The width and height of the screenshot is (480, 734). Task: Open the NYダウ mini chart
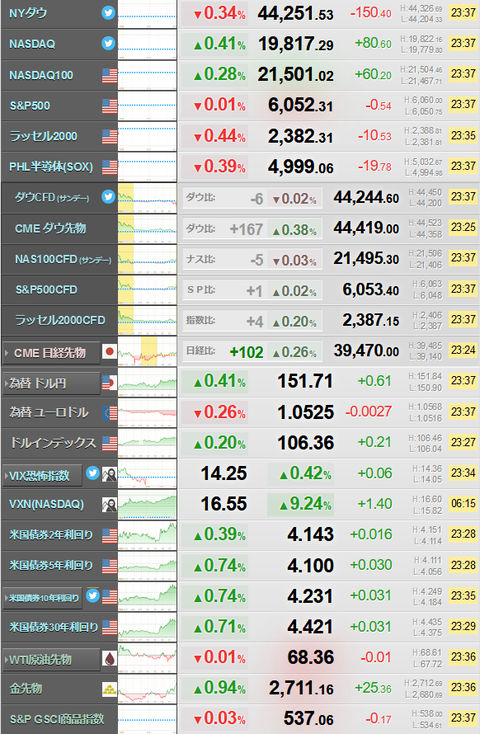tap(147, 15)
